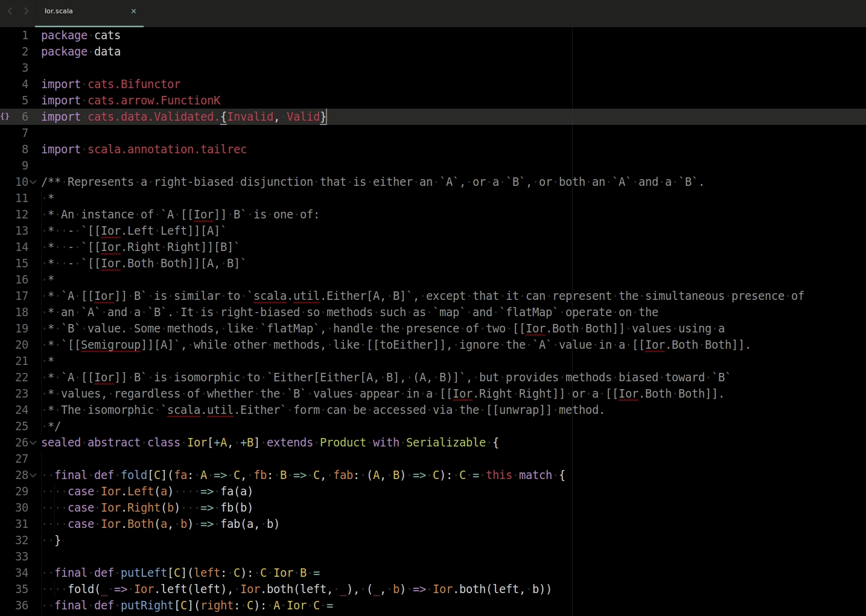Click the closing brace on line 32
The width and height of the screenshot is (866, 616).
(58, 540)
